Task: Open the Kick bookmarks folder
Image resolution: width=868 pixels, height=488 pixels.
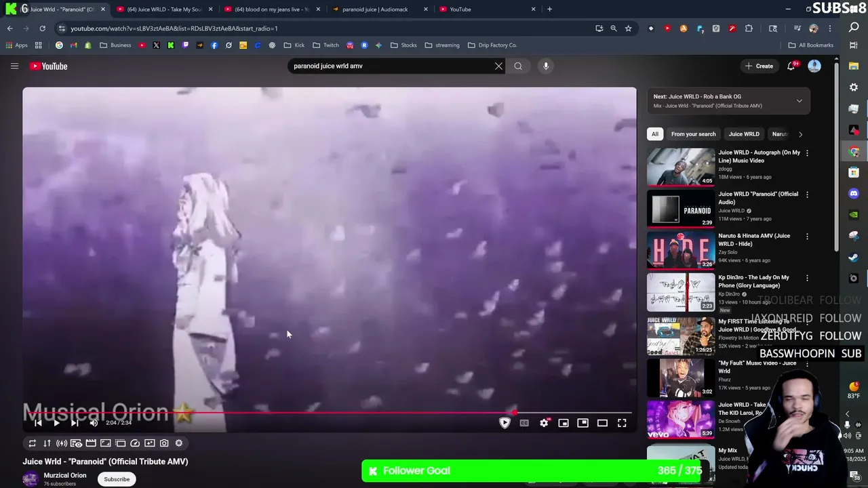Action: (x=294, y=45)
